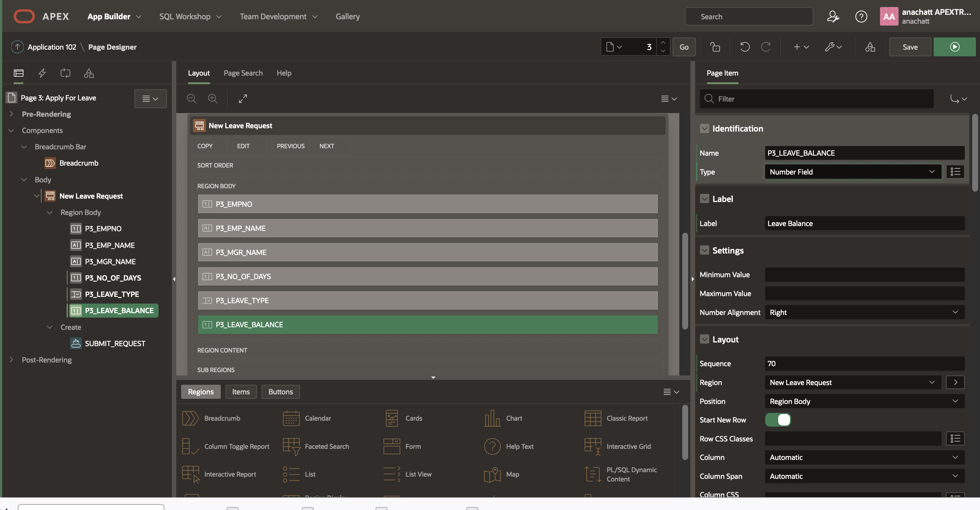Expand layout with the maximize arrows icon
Screen dimensions: 980x510
point(243,99)
